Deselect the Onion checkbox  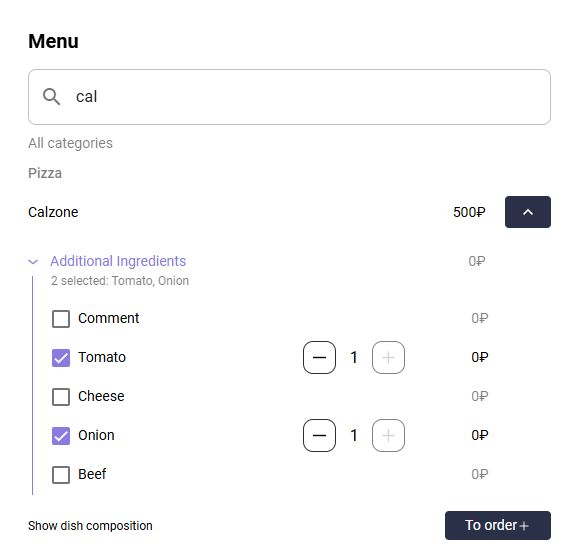pos(61,436)
